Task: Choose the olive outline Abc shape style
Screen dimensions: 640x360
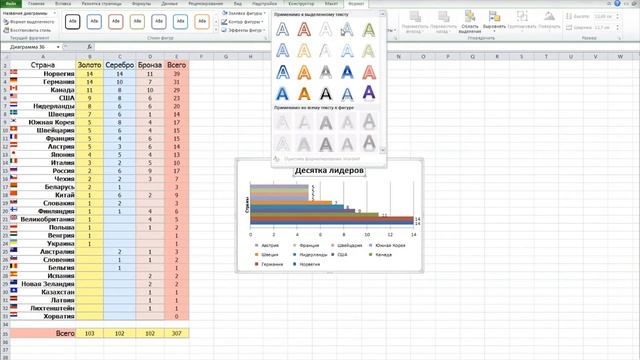Action: coord(137,22)
